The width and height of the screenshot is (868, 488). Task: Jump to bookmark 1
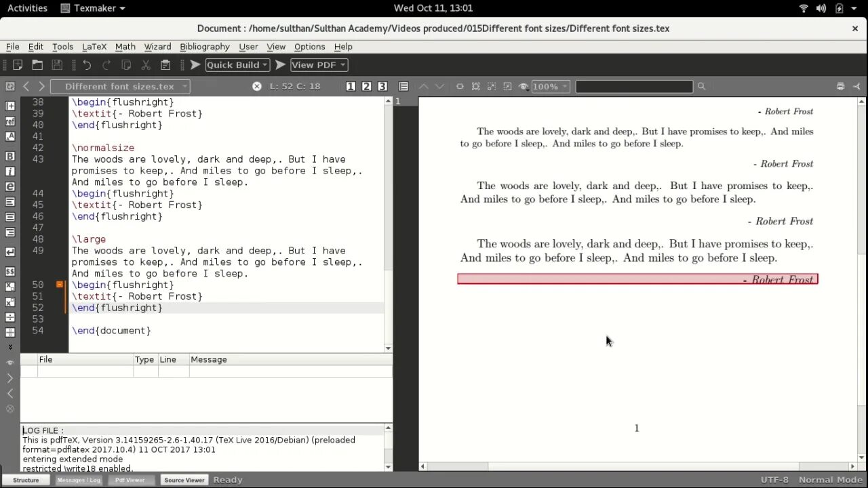[x=351, y=86]
